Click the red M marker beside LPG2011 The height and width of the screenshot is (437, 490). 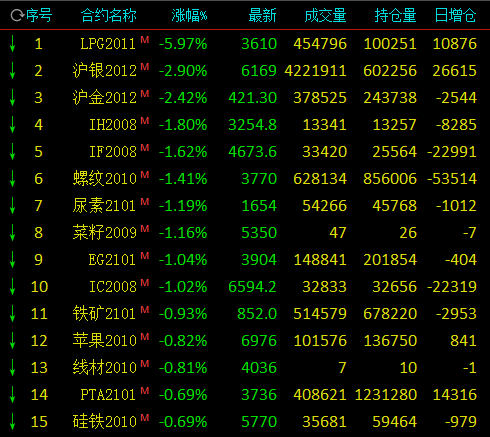point(145,39)
